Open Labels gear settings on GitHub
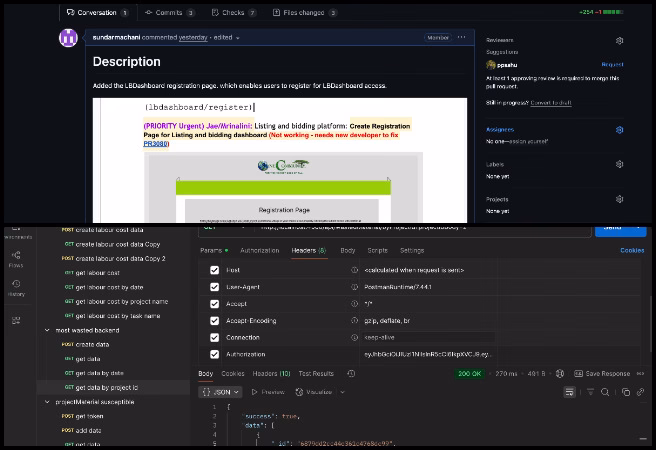 [620, 164]
